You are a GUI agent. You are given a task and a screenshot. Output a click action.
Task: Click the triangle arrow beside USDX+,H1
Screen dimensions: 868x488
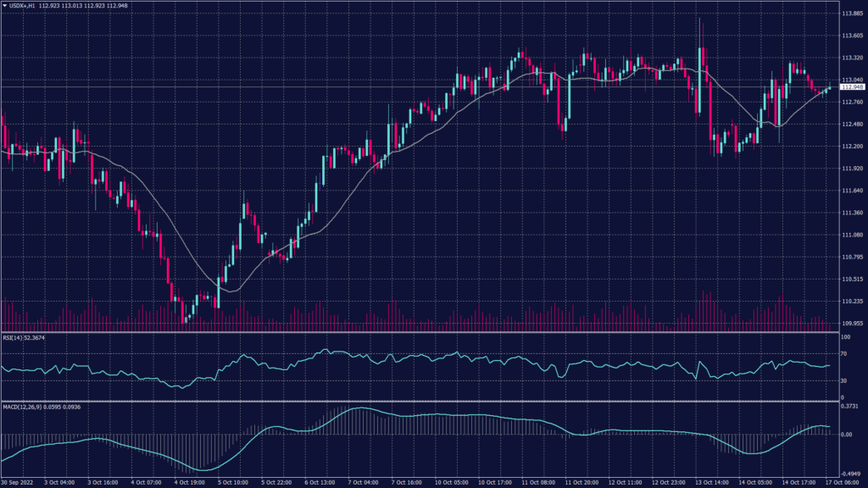point(4,6)
